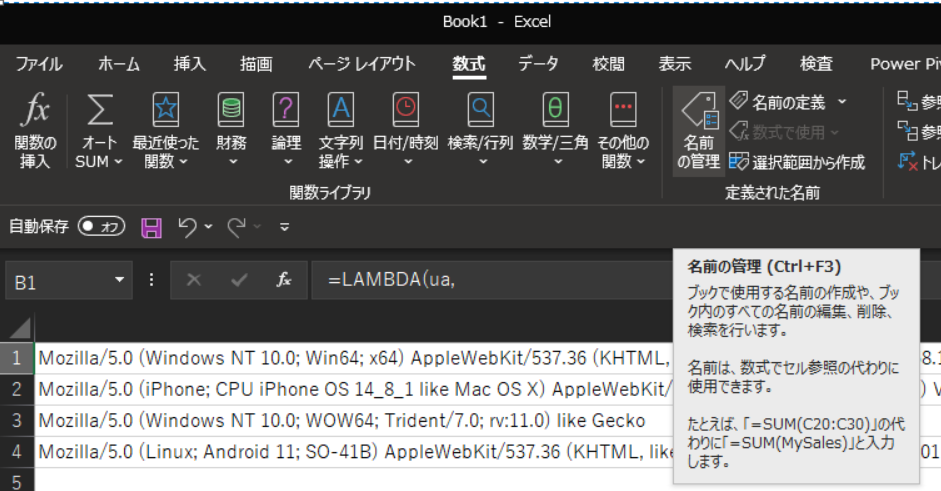Click the trace dependents icon
The width and height of the screenshot is (941, 491).
907,131
